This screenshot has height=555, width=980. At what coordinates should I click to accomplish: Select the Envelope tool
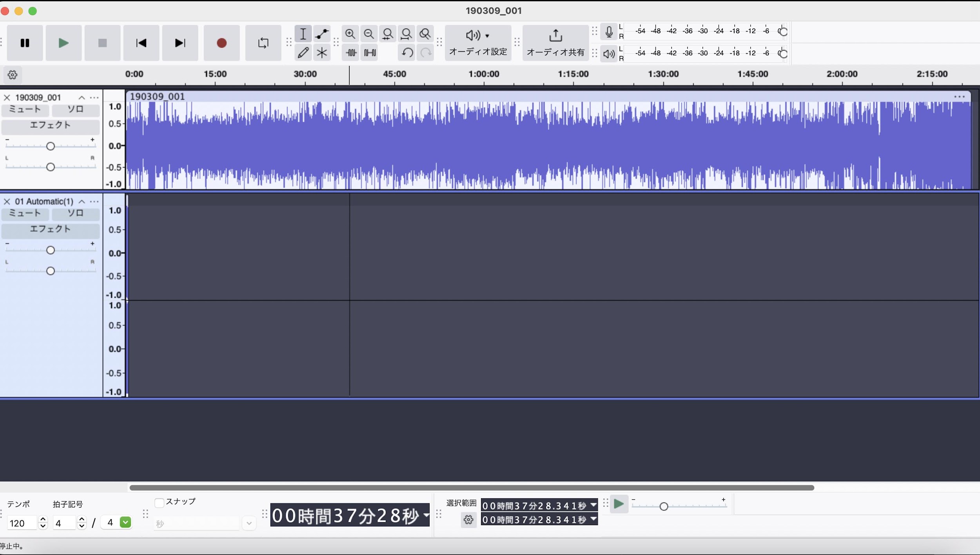(x=322, y=34)
